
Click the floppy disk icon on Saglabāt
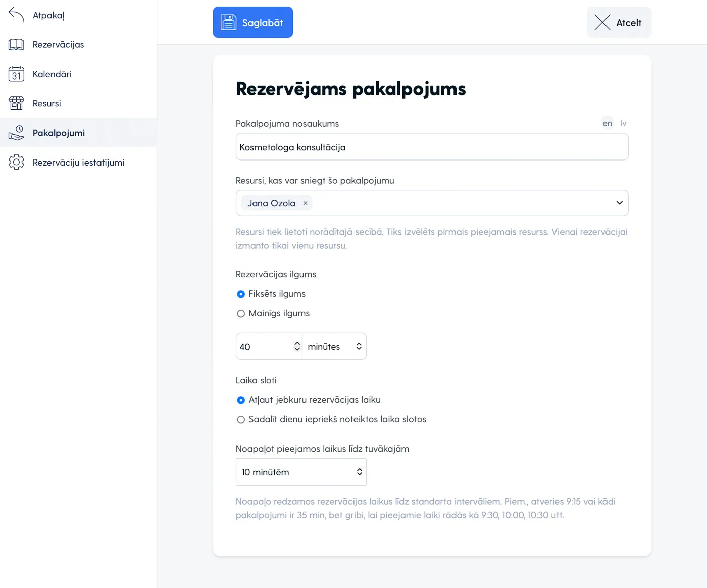228,22
